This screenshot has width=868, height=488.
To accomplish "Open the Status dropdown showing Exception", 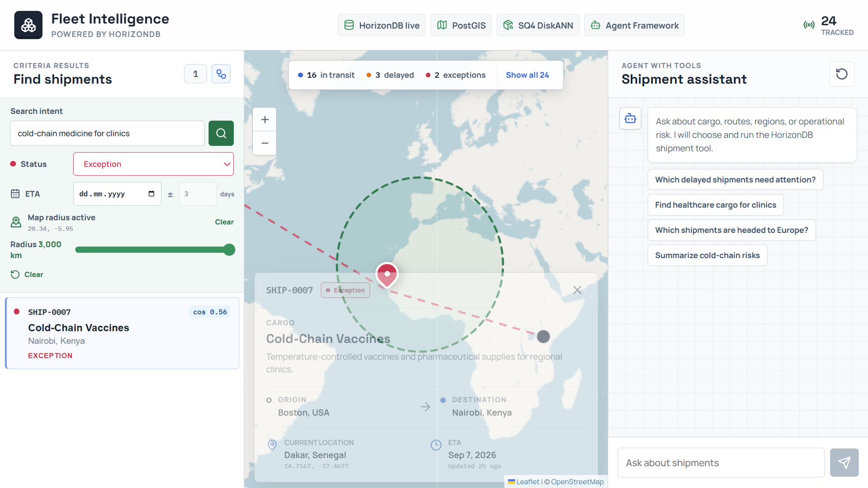I will [x=153, y=164].
